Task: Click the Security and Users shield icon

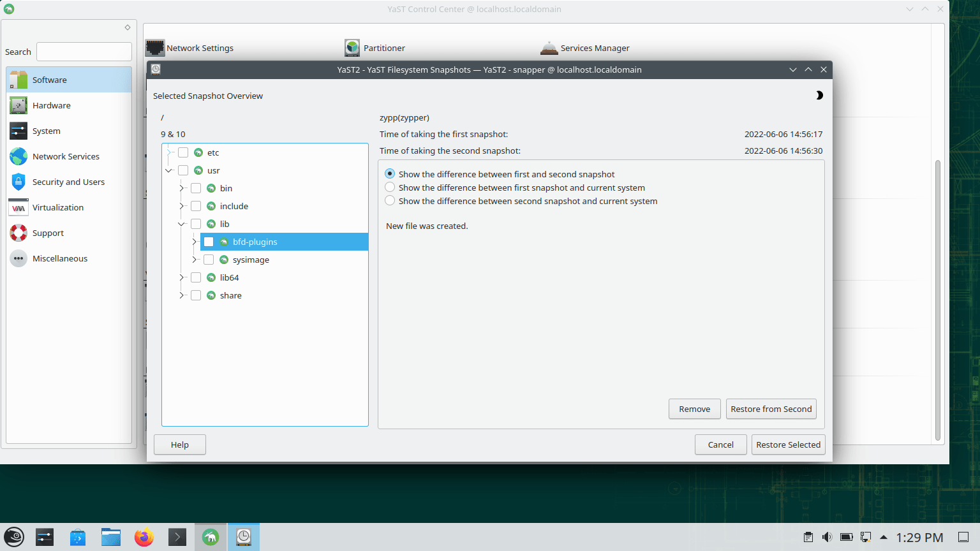Action: [19, 182]
